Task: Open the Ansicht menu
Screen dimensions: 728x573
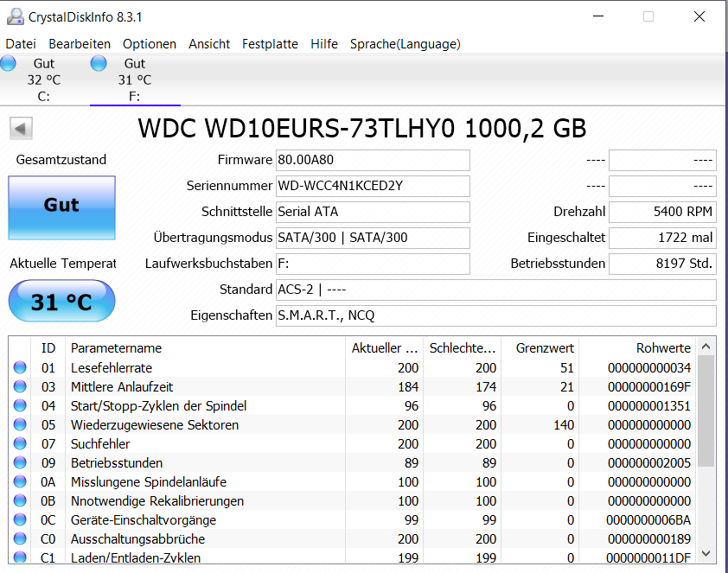Action: pyautogui.click(x=209, y=44)
